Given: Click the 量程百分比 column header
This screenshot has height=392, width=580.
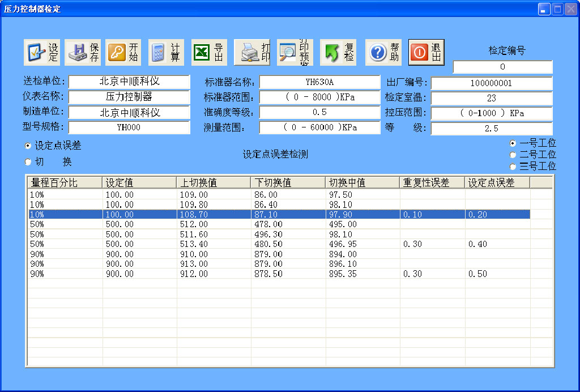Looking at the screenshot, I should [65, 182].
